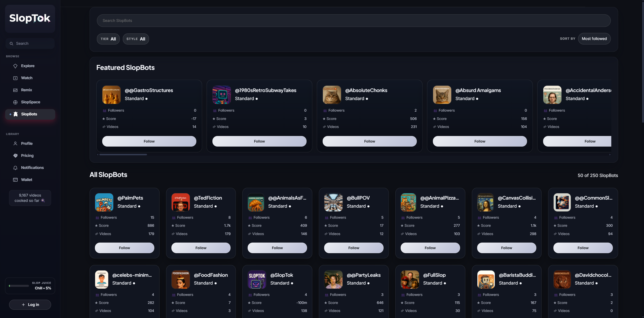This screenshot has width=644, height=318.
Task: Click the Notifications bell icon
Action: pos(15,168)
